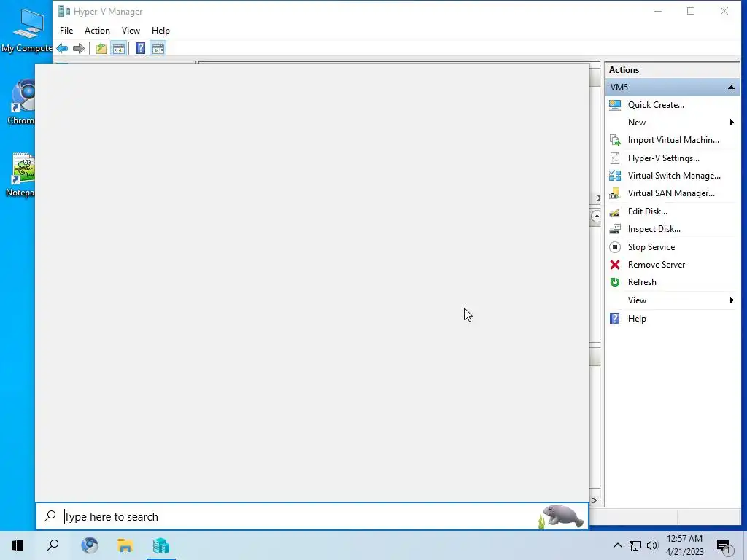This screenshot has height=560, width=747.
Task: Toggle Show/Hide Console Tree toolbar icon
Action: [119, 49]
